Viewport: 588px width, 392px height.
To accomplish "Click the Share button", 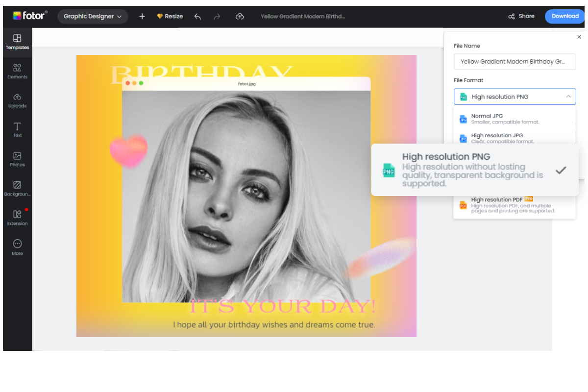I will click(521, 16).
